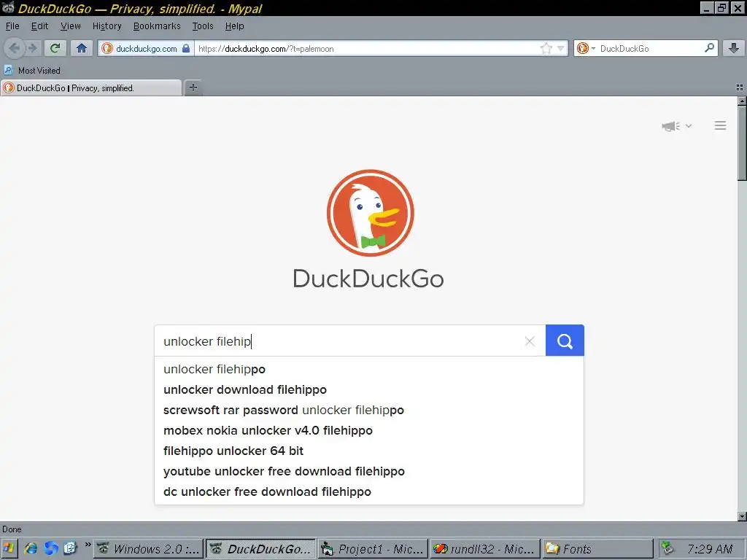This screenshot has width=747, height=560.
Task: Open the Help menu
Action: [234, 26]
